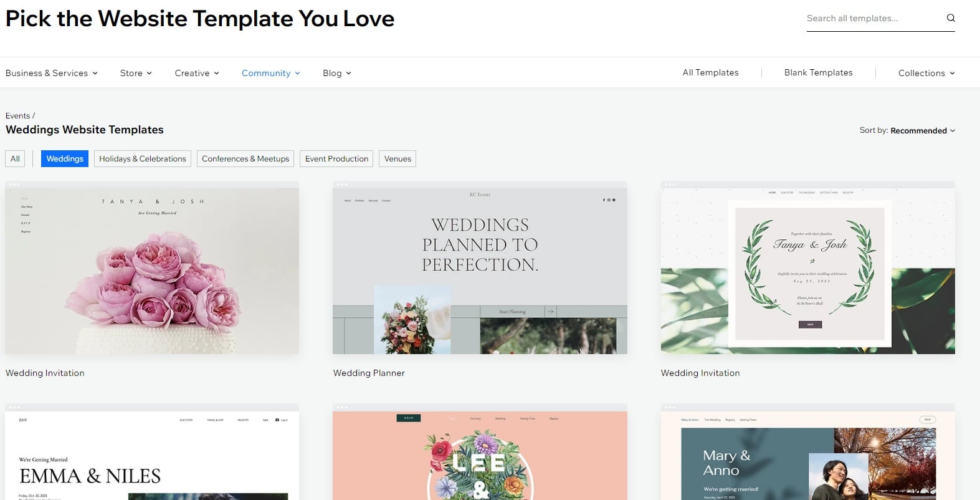Open the Mary & Anno template thumbnail
The height and width of the screenshot is (500, 980).
pos(808,452)
